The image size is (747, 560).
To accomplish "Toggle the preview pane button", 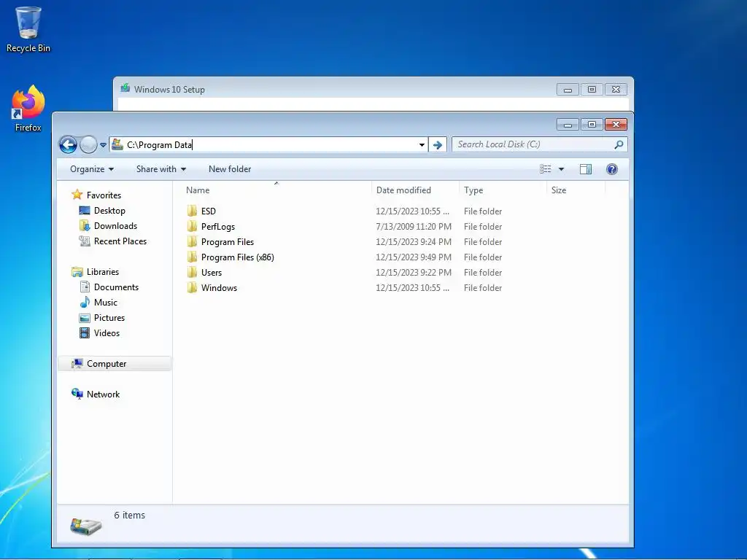I will [586, 169].
